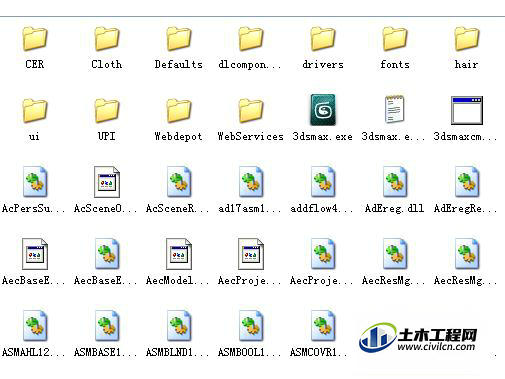The width and height of the screenshot is (505, 379).
Task: Click the 'addflow4...' file name
Action: [x=321, y=208]
